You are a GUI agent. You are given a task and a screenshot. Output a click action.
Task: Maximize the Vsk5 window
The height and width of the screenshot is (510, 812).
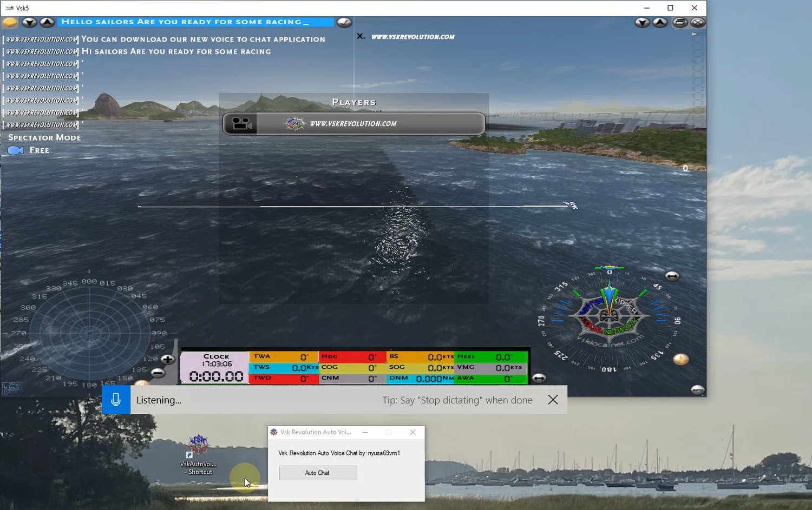pos(670,8)
